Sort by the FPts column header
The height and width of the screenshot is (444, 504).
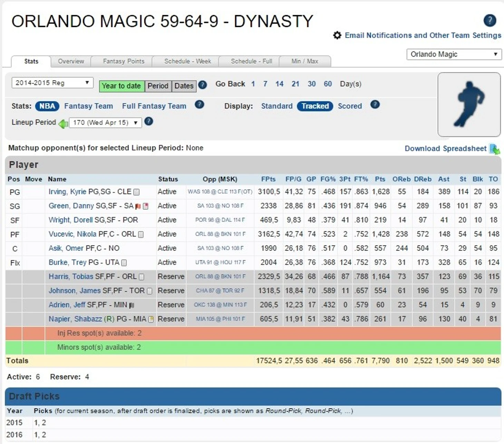click(268, 179)
